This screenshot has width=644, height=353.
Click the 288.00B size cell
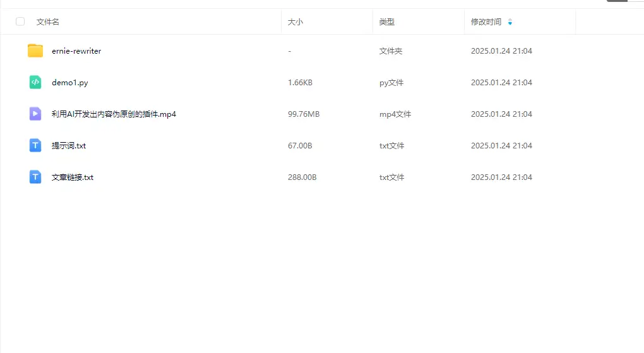tap(302, 177)
